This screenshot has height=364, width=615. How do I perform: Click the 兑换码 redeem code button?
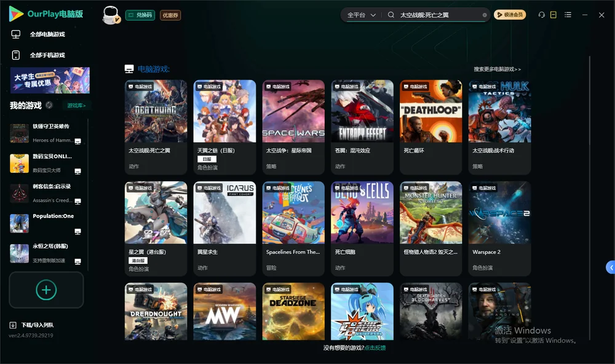(x=140, y=15)
